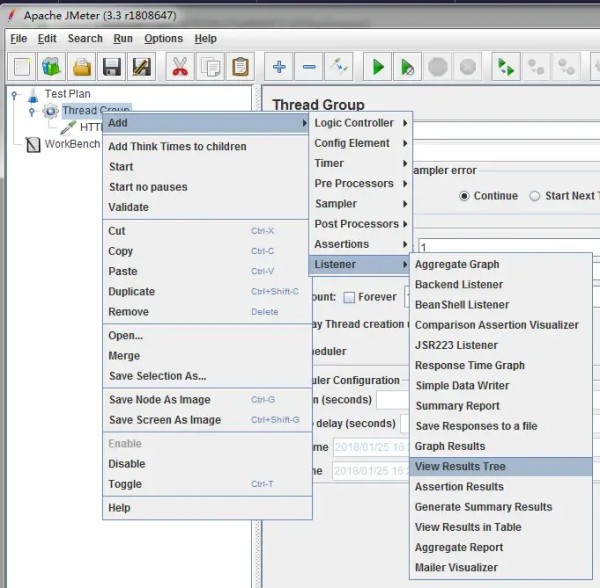
Task: Click the New test plan icon
Action: (x=22, y=67)
